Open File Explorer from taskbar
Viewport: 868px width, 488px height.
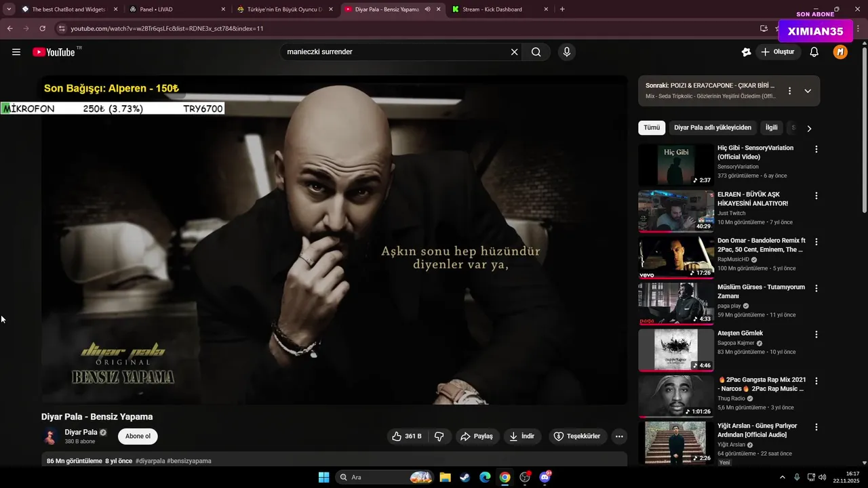pyautogui.click(x=445, y=477)
